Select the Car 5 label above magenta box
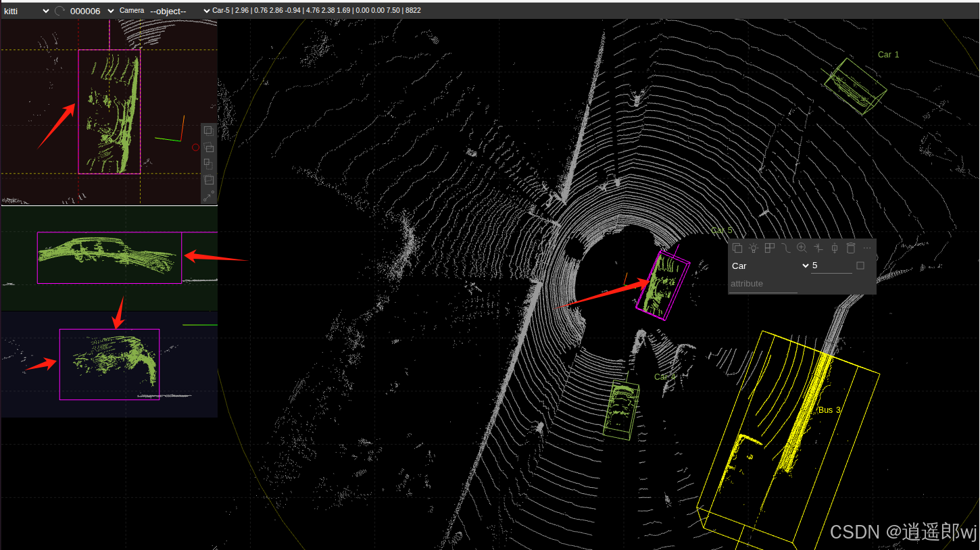Image resolution: width=980 pixels, height=550 pixels. [x=722, y=230]
